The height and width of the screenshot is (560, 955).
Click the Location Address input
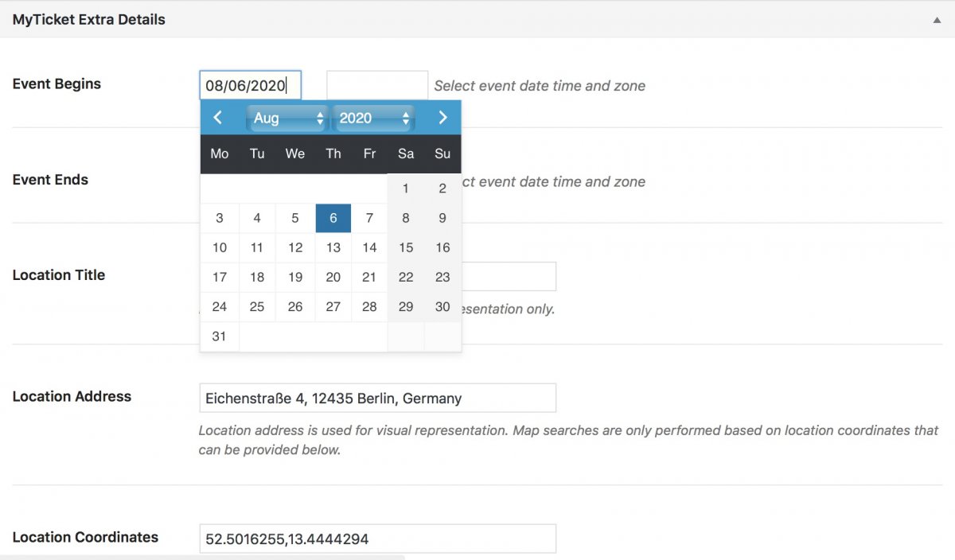376,398
